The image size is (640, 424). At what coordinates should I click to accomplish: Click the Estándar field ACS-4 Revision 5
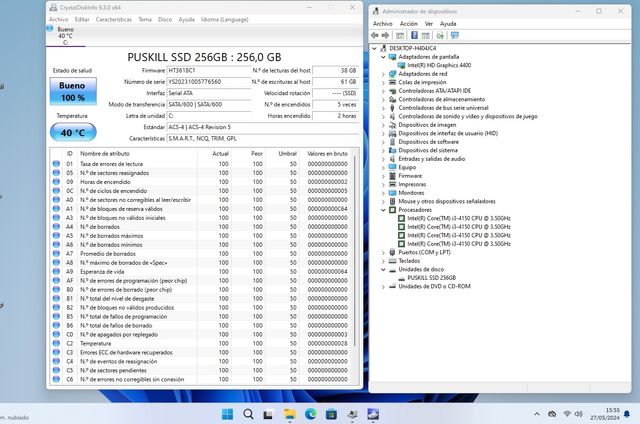(263, 127)
